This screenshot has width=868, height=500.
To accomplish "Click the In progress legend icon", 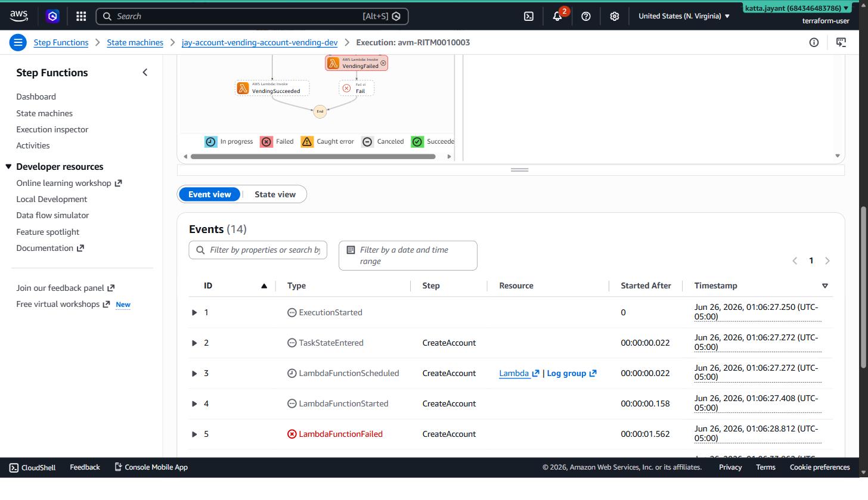I will 211,141.
